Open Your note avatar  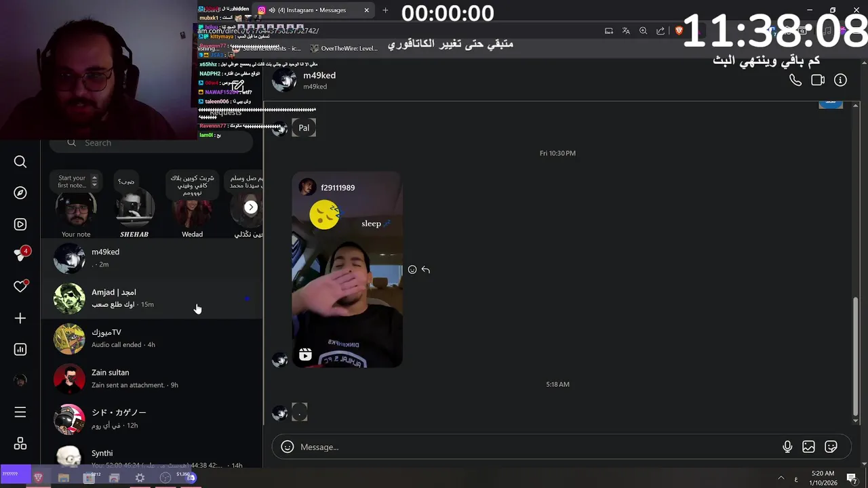[x=76, y=210]
